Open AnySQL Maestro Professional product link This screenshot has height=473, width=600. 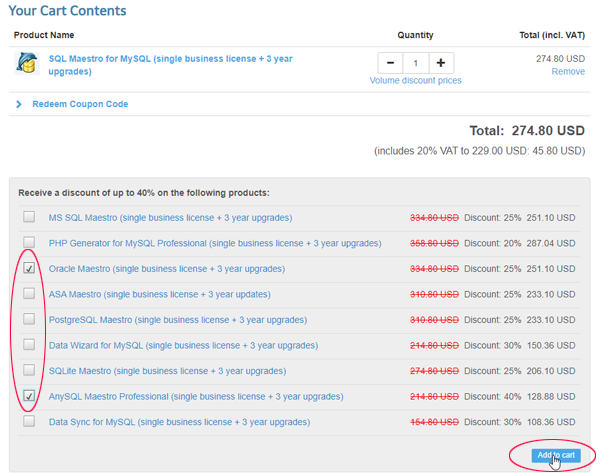tap(196, 396)
